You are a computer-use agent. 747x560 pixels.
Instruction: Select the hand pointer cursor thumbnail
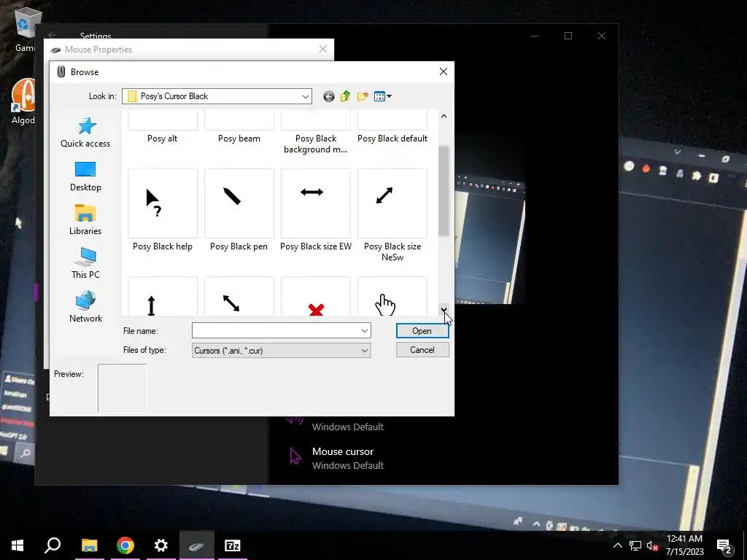click(x=392, y=296)
